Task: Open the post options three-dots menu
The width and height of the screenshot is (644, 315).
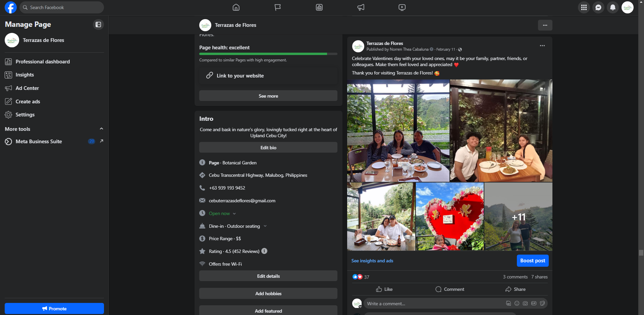Action: click(x=542, y=46)
